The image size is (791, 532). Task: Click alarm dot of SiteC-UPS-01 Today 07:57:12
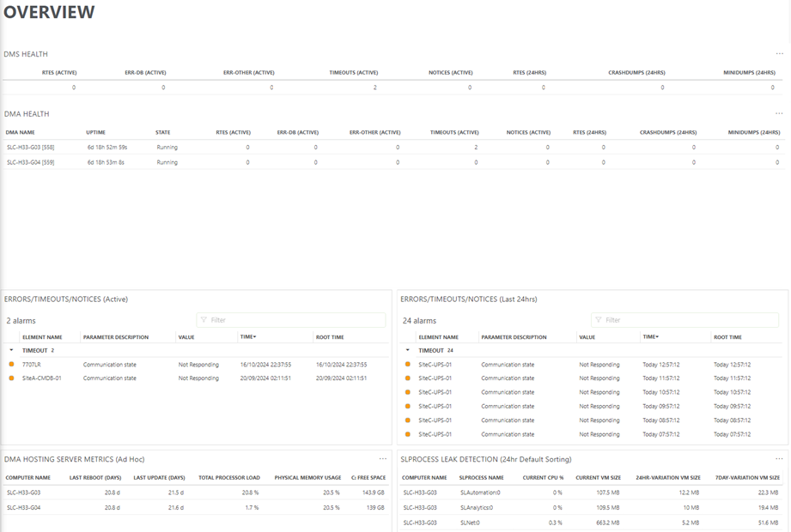408,434
